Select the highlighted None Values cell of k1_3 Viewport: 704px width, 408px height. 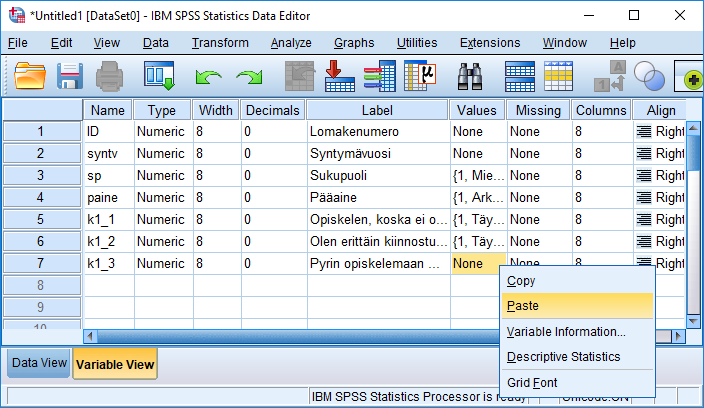(478, 263)
